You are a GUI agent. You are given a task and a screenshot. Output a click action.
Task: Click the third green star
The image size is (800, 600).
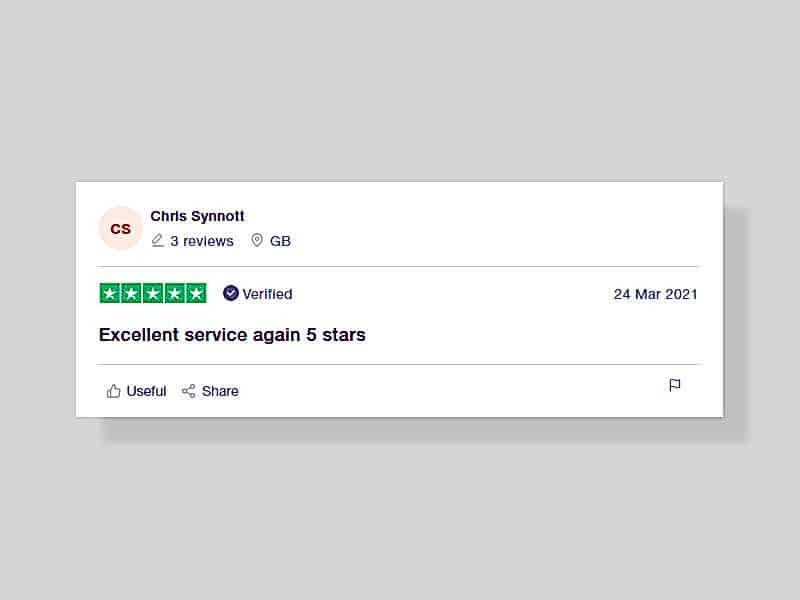153,293
